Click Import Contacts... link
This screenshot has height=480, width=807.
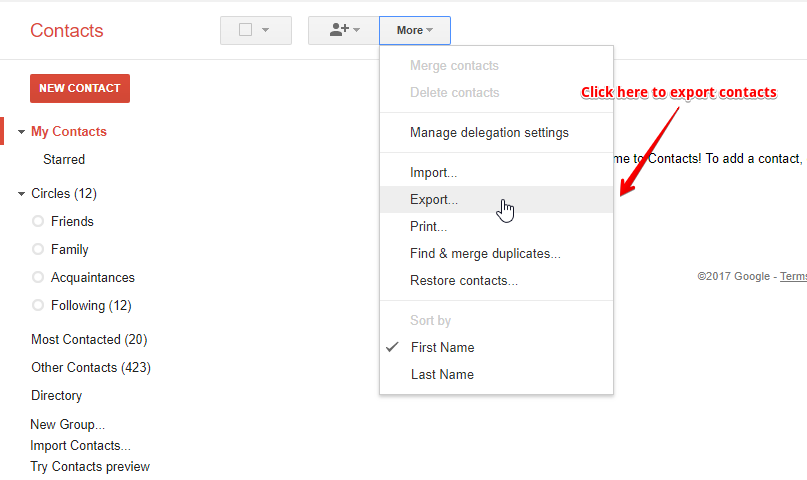coord(80,446)
